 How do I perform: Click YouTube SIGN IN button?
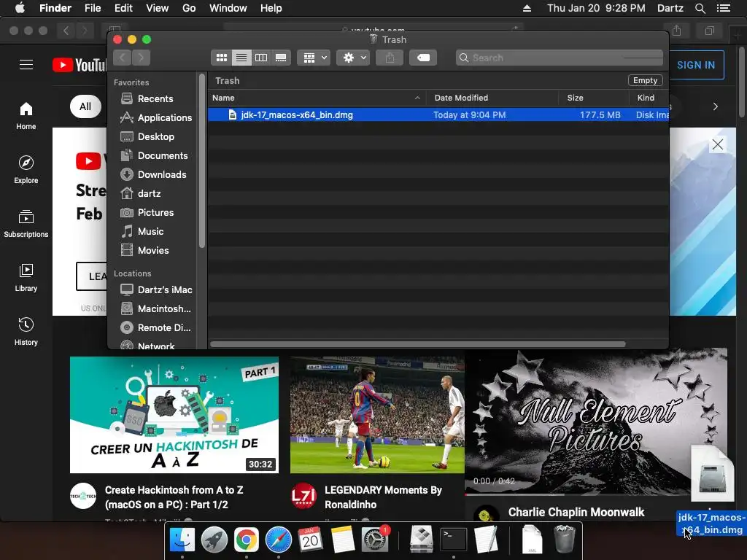click(x=696, y=65)
